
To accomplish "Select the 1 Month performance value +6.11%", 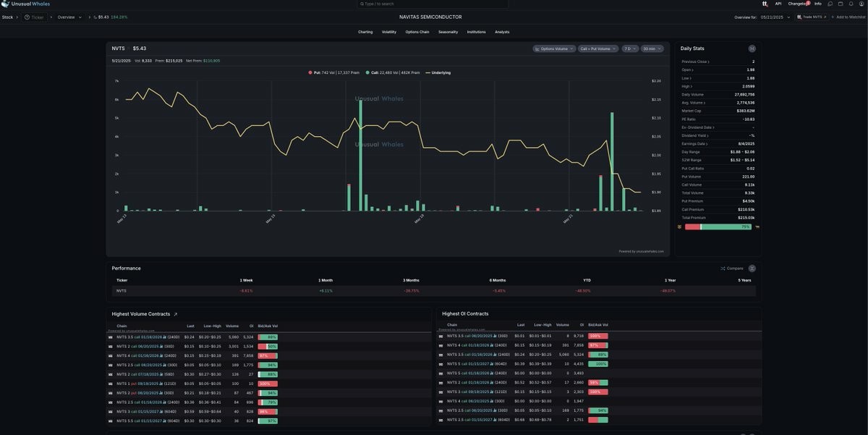I will tap(325, 291).
